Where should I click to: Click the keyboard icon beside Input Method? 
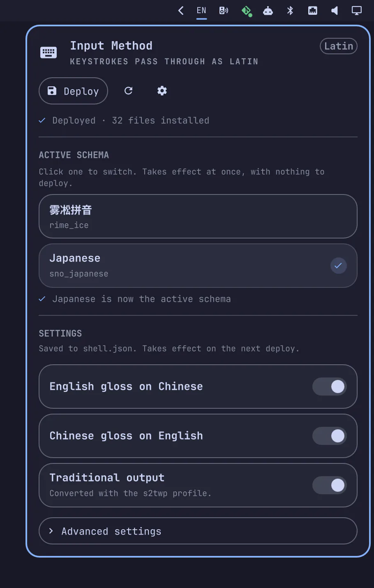coord(48,53)
